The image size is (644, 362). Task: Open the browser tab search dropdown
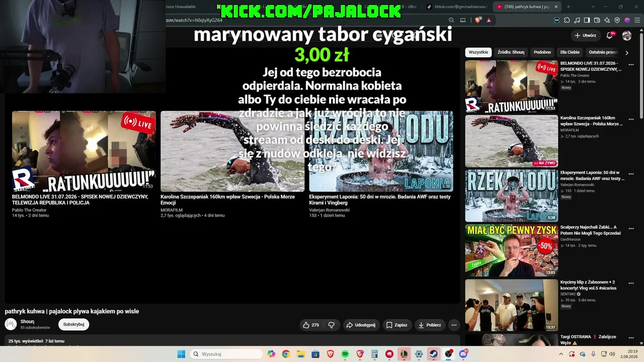click(593, 7)
